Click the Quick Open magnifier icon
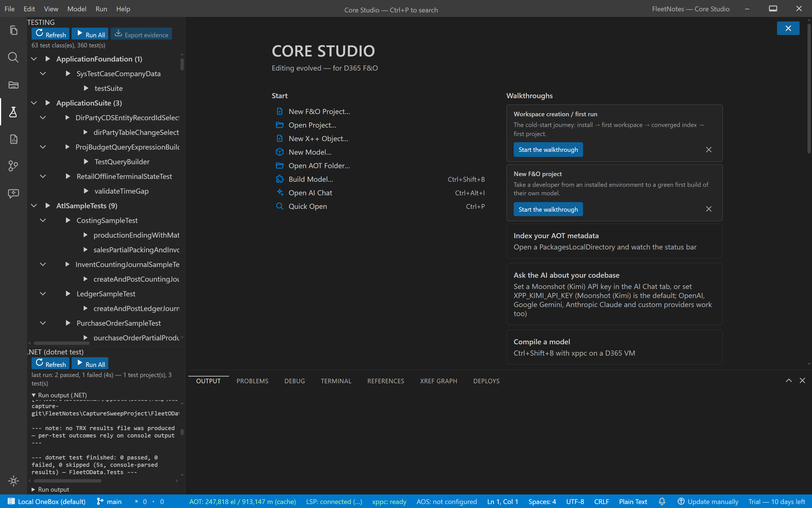Viewport: 812px width, 508px height. click(279, 206)
